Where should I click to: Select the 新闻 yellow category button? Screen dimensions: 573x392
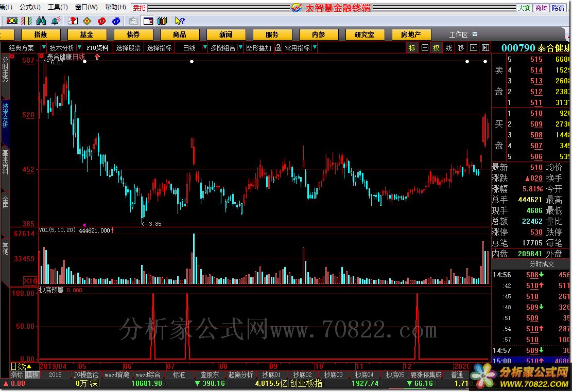(226, 34)
